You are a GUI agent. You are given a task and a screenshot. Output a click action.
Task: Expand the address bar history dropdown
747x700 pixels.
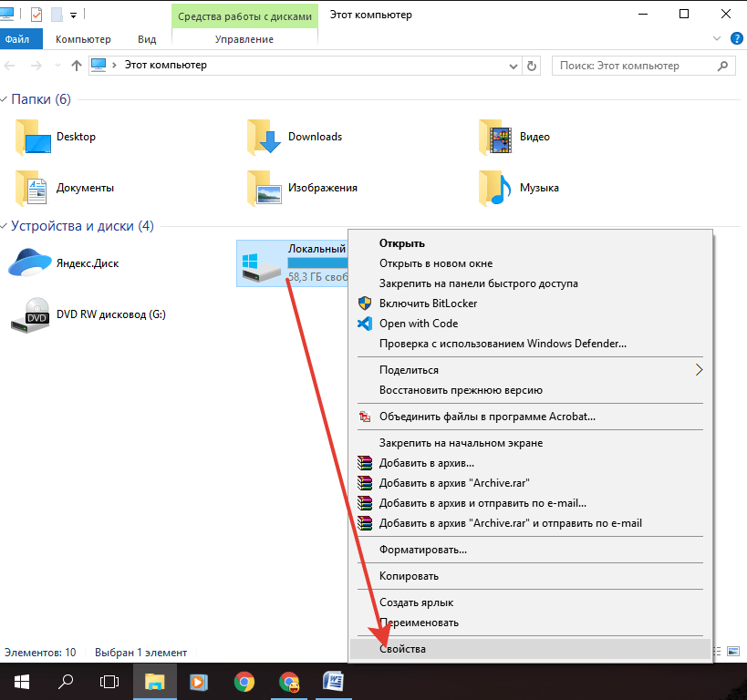pos(514,67)
